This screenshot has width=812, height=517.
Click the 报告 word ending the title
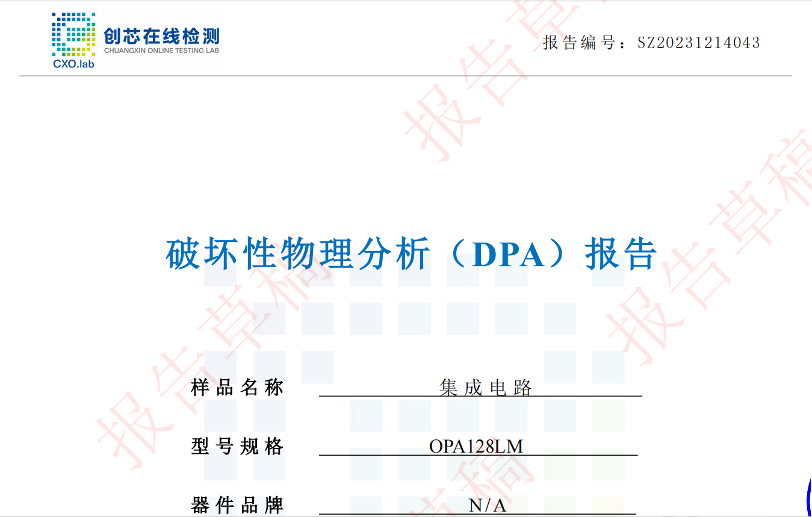pos(621,255)
